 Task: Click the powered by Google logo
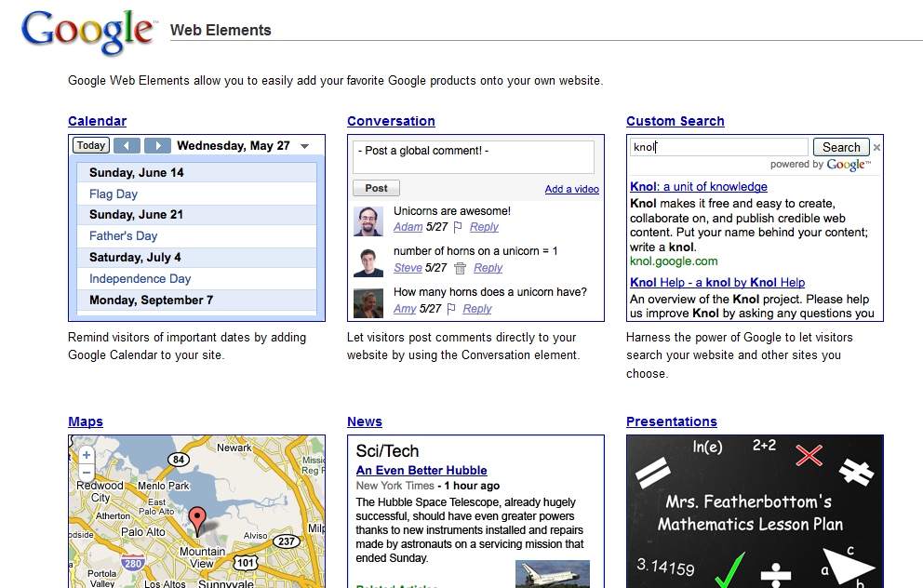click(x=848, y=165)
